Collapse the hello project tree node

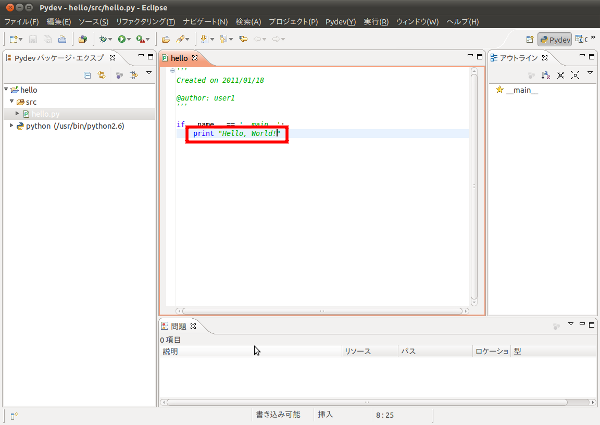(6, 89)
